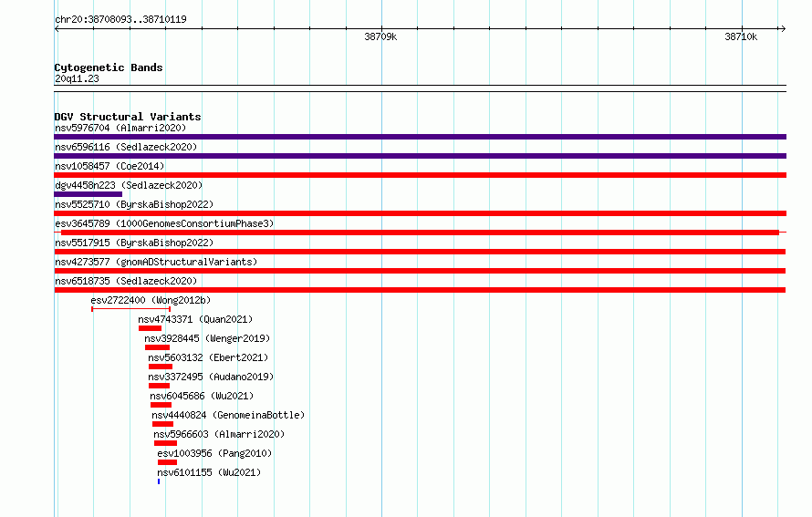
Task: Click the Cytogenetic Bands track title
Action: (109, 67)
